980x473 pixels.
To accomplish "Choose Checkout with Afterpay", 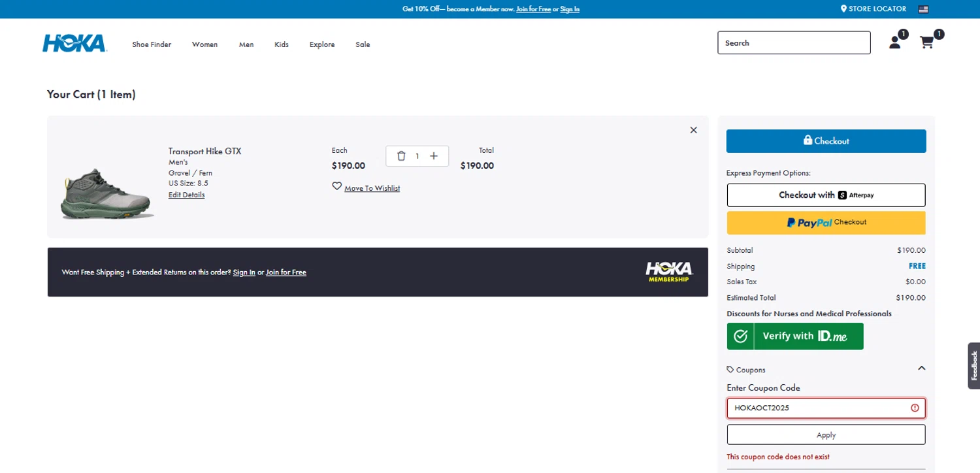I will (x=826, y=195).
